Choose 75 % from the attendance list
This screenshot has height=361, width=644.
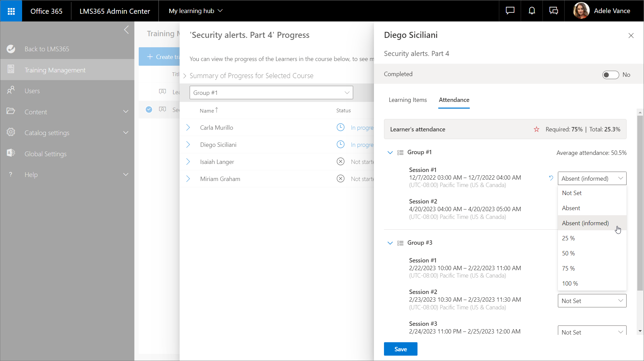coord(568,268)
